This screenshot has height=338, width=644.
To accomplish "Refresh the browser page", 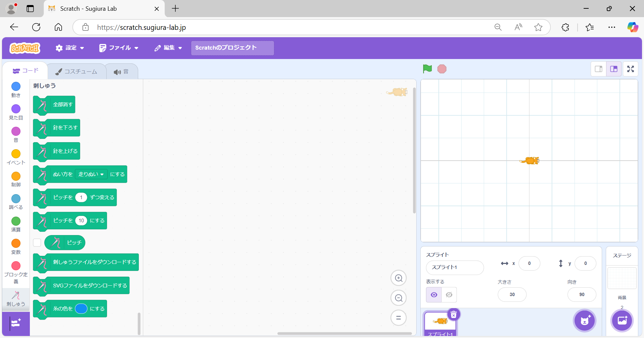I will click(x=36, y=27).
